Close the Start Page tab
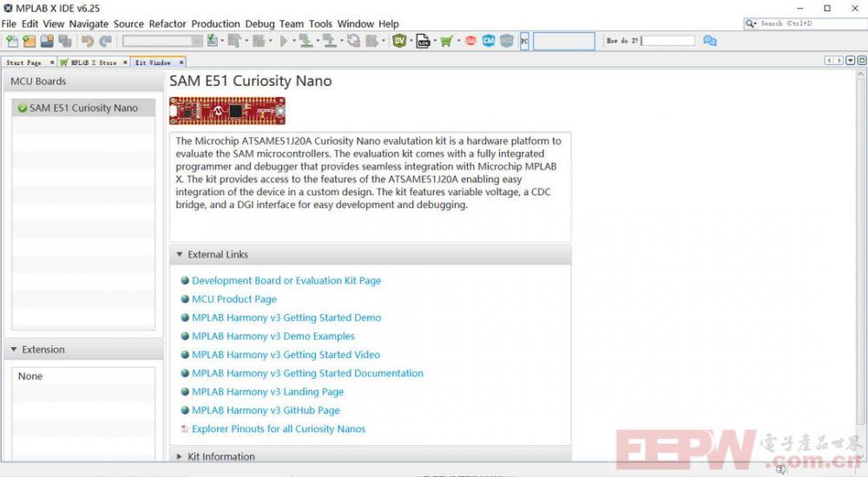Viewport: 868px width, 477px height. pyautogui.click(x=52, y=62)
